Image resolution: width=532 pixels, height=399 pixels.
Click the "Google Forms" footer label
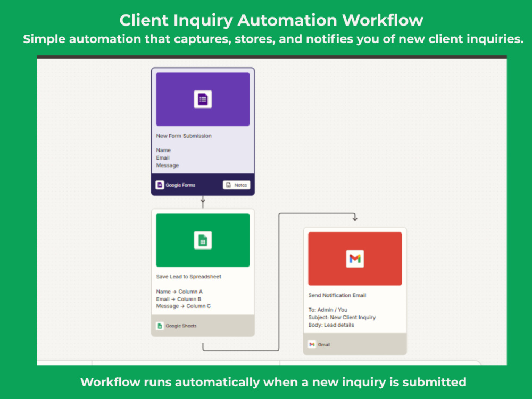[x=180, y=185]
